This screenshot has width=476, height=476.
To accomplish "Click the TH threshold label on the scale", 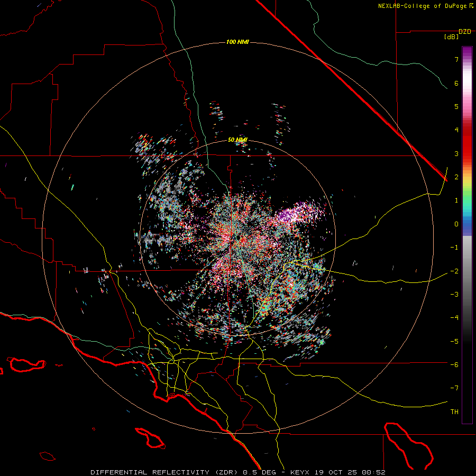I will 454,411.
